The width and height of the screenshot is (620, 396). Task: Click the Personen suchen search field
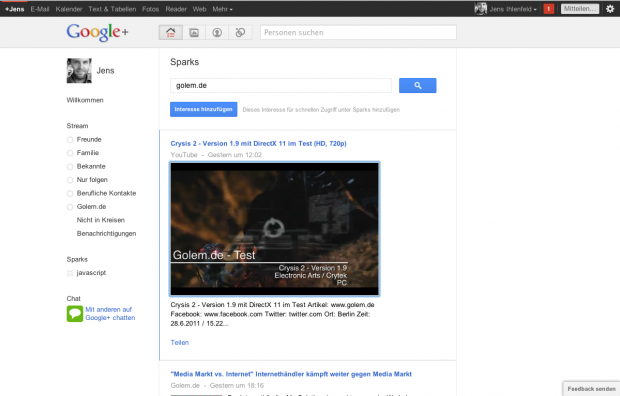pyautogui.click(x=358, y=32)
